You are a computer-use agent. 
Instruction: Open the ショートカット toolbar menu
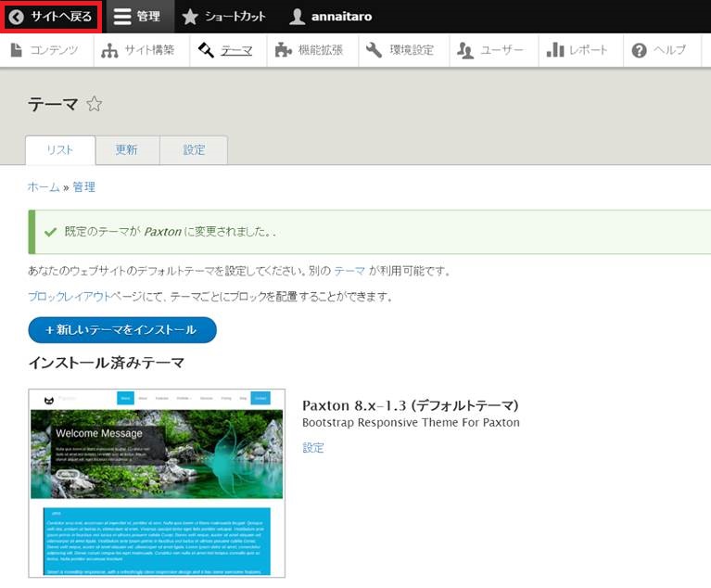click(224, 17)
